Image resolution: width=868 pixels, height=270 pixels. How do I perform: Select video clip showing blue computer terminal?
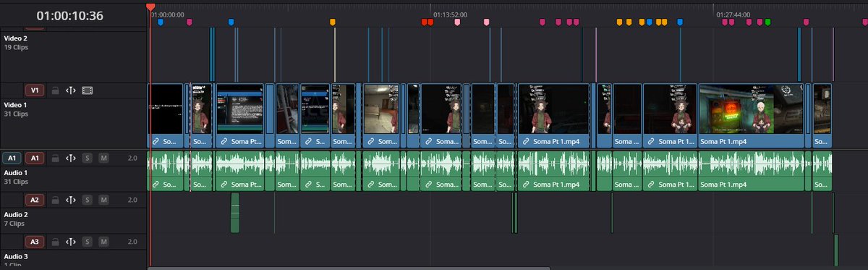[240, 116]
